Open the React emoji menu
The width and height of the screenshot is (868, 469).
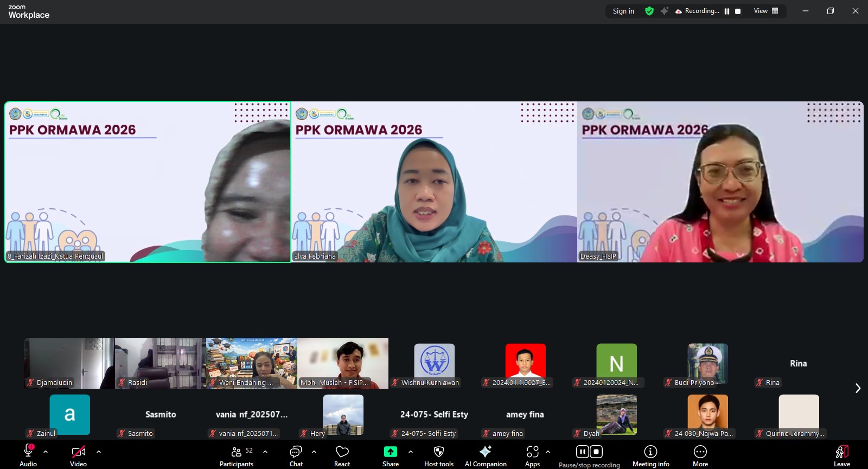coord(342,455)
